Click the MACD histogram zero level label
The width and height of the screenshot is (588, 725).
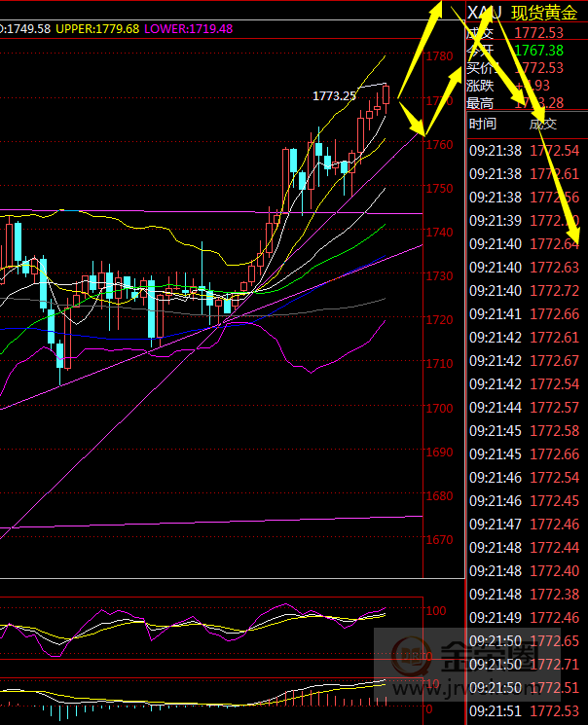coord(429,709)
